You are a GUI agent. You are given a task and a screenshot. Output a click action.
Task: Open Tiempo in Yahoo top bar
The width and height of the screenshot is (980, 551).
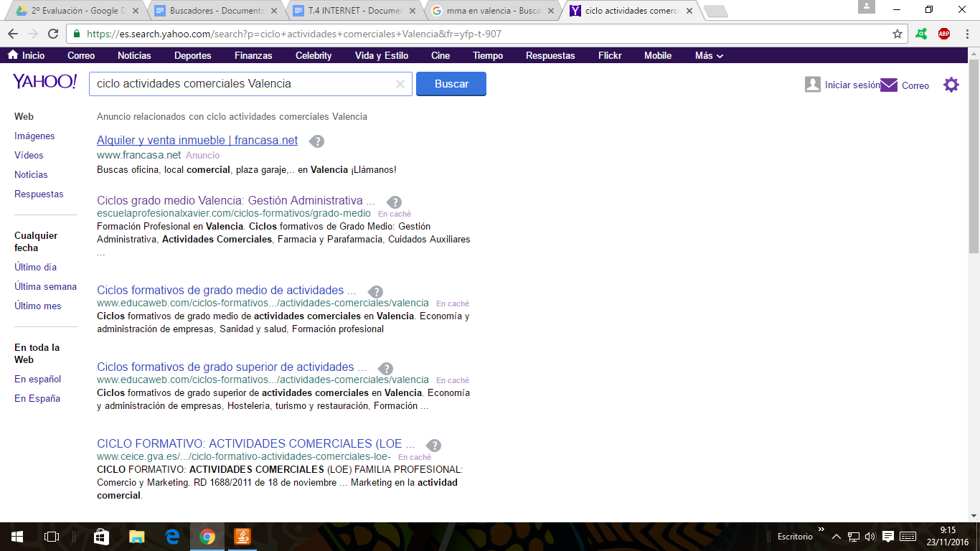coord(488,55)
